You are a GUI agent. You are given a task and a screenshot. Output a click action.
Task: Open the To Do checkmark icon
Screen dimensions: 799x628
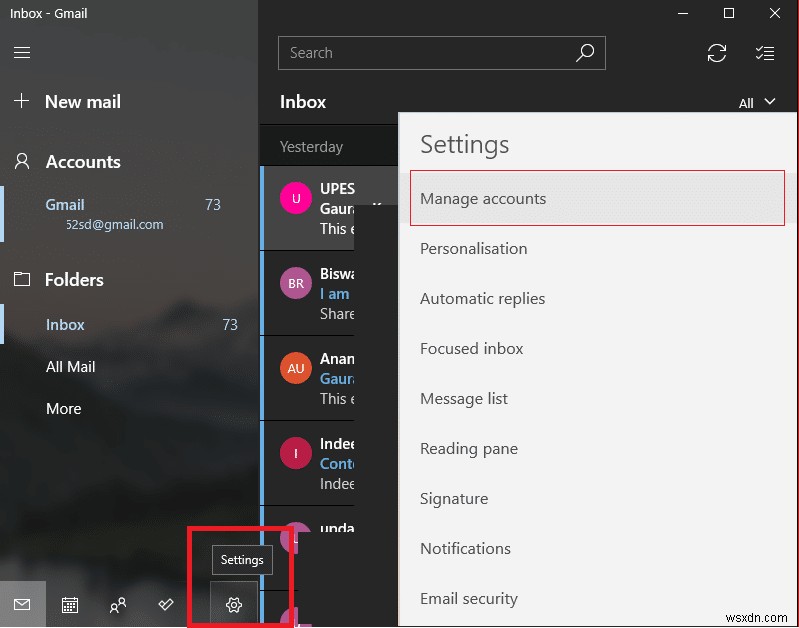coord(166,605)
